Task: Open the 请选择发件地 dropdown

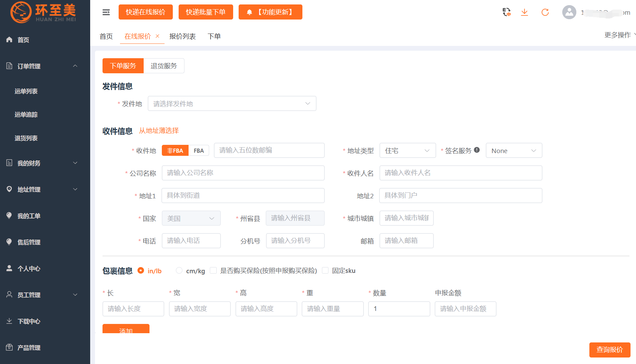Action: 232,103
